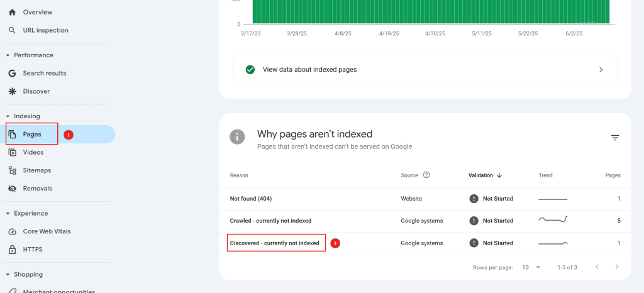The image size is (644, 293).
Task: Click the Trend sparkline for Crawled row
Action: coord(553,219)
